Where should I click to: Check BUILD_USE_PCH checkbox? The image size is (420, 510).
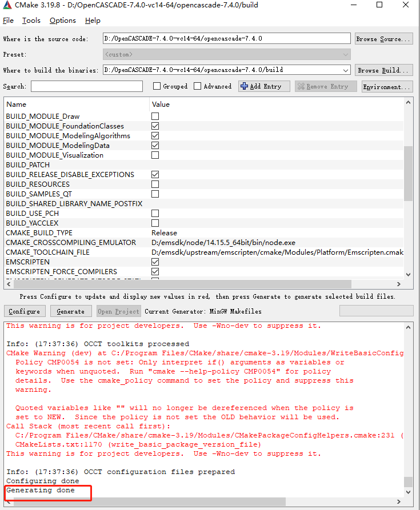pyautogui.click(x=155, y=214)
